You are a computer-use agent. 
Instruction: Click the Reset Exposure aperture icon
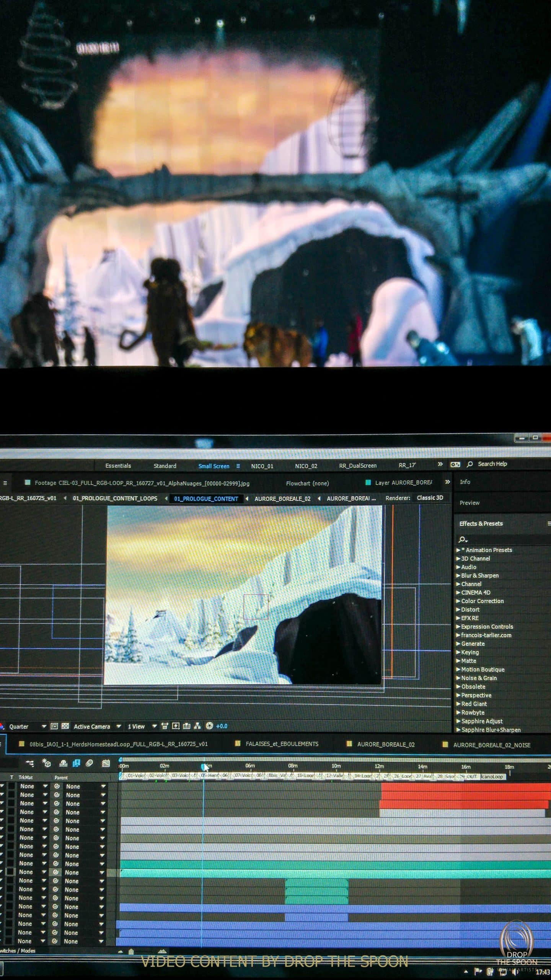pyautogui.click(x=209, y=726)
